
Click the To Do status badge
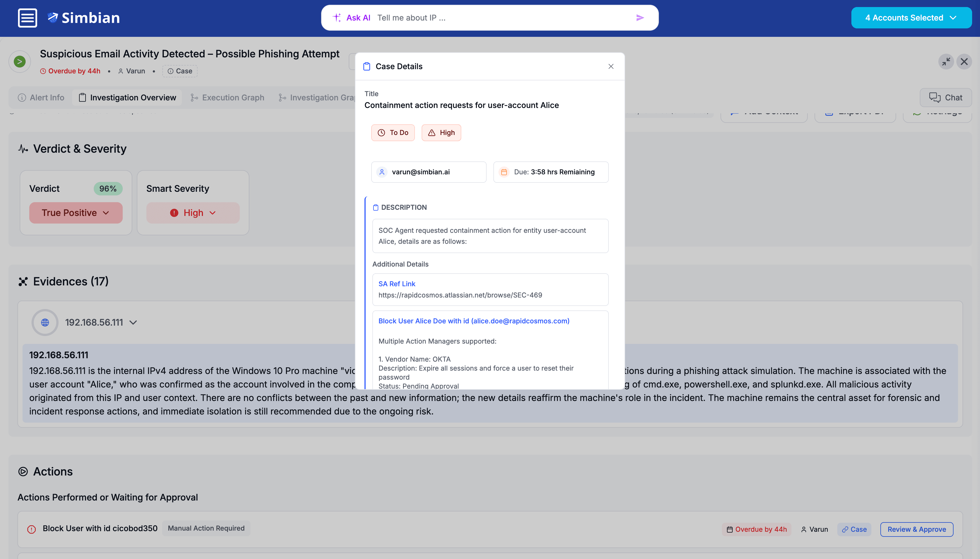(x=393, y=132)
